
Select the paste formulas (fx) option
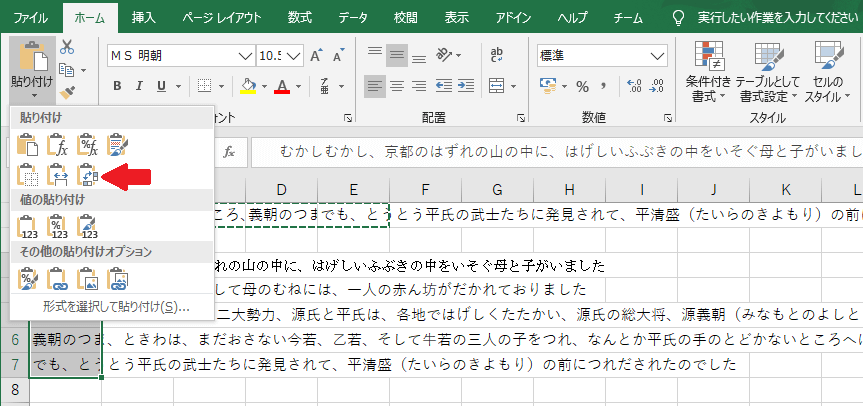click(58, 144)
